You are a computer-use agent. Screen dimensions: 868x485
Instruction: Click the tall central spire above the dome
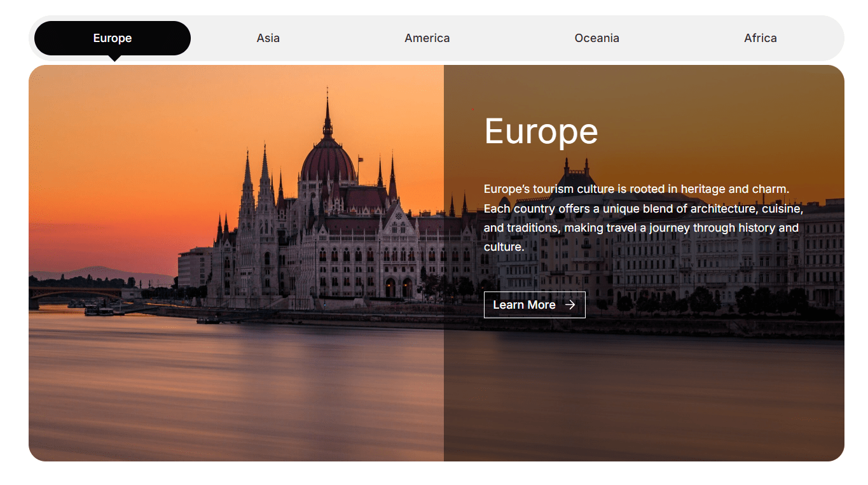[x=327, y=115]
